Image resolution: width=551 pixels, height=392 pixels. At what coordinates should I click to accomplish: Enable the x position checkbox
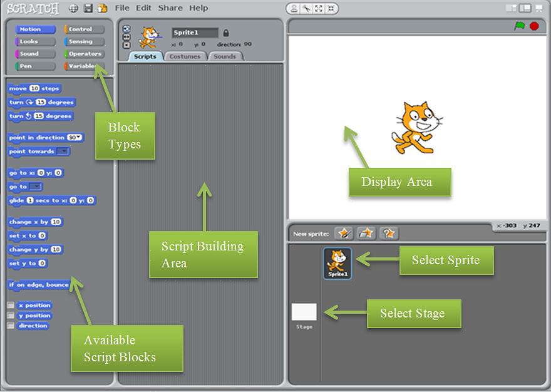point(11,306)
